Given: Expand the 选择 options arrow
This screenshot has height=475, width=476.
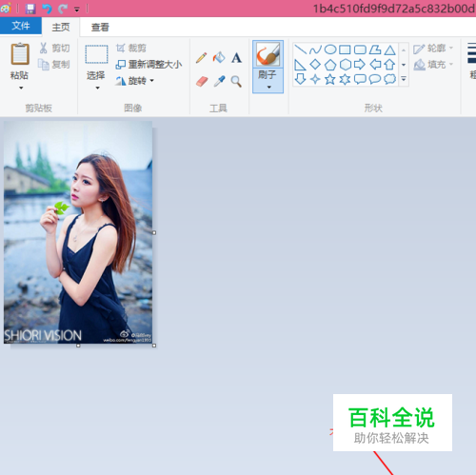Looking at the screenshot, I should pos(97,88).
